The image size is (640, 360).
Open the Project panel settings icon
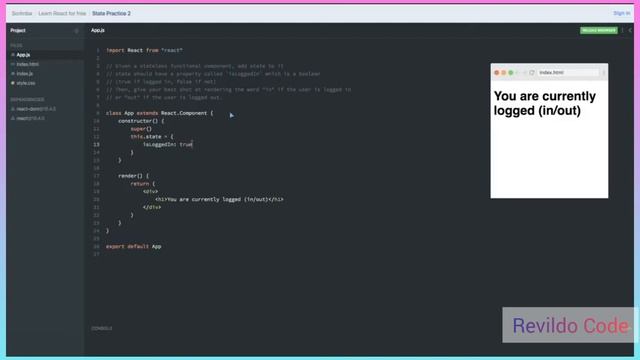point(76,31)
